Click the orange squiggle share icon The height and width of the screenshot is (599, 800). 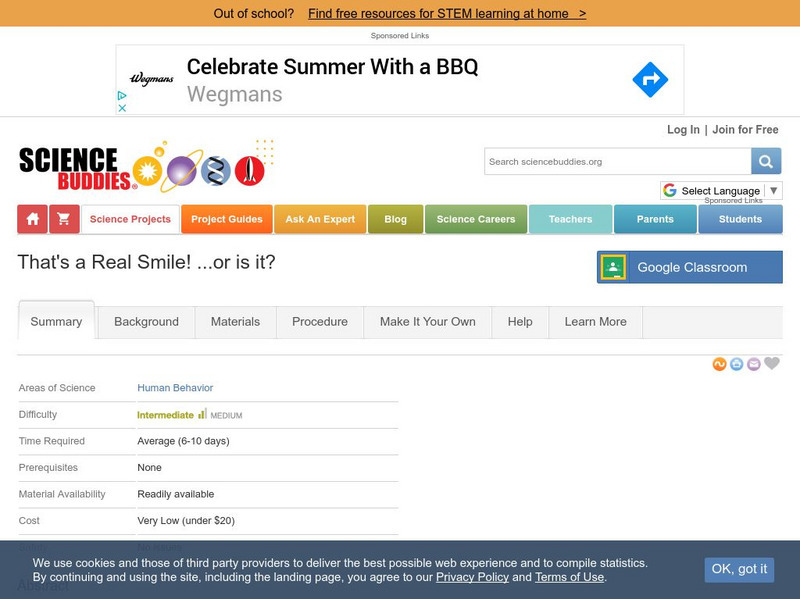click(719, 364)
